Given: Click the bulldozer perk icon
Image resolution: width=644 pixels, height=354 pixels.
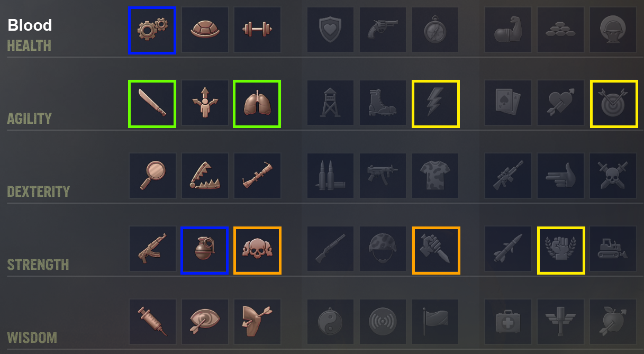Looking at the screenshot, I should 613,249.
